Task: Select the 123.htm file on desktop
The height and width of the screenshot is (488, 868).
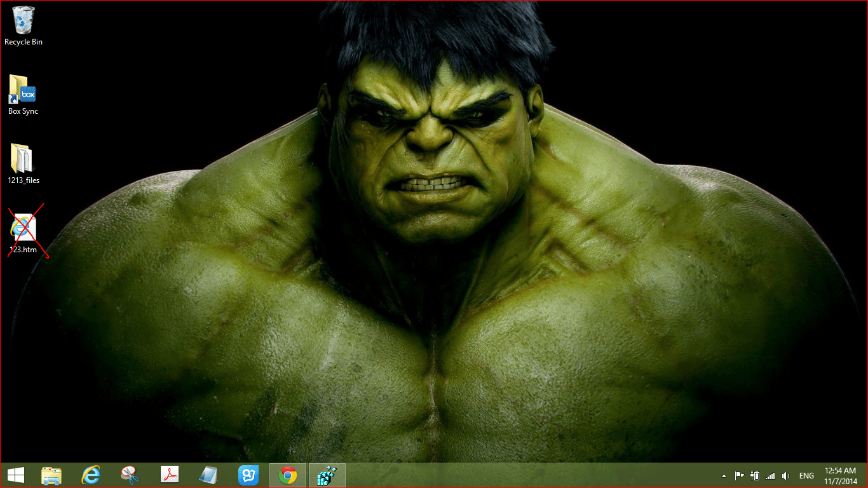Action: tap(24, 233)
